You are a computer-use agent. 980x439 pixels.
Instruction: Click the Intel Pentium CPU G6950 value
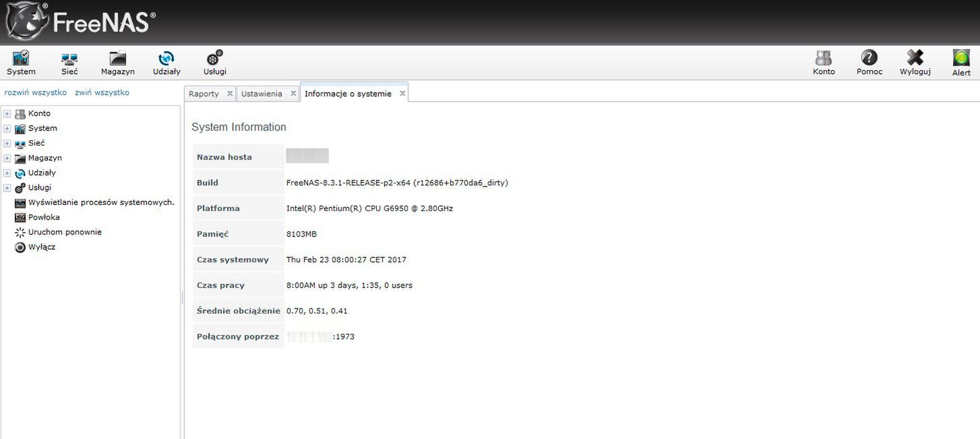[369, 208]
